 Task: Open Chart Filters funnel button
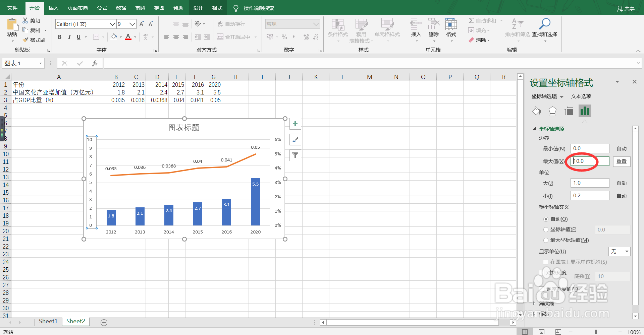tap(295, 155)
